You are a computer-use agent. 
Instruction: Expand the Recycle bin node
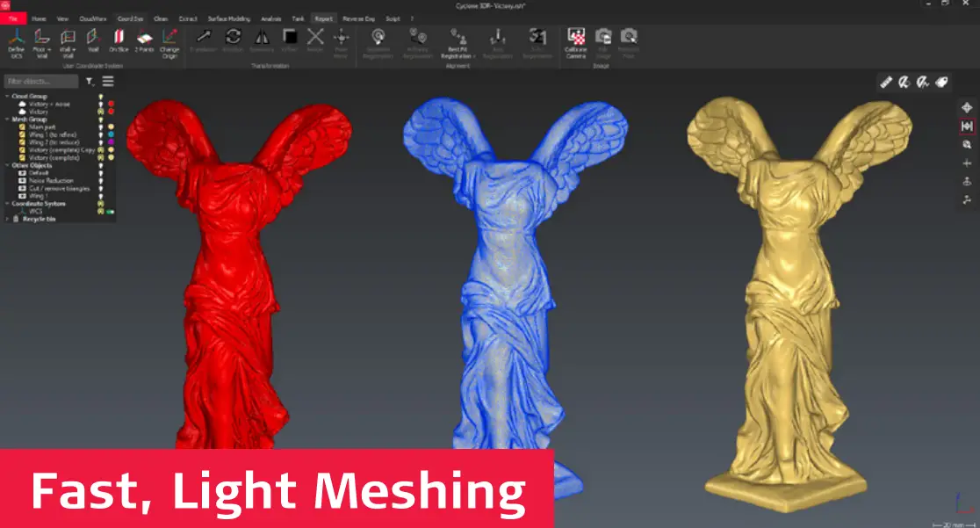point(5,219)
